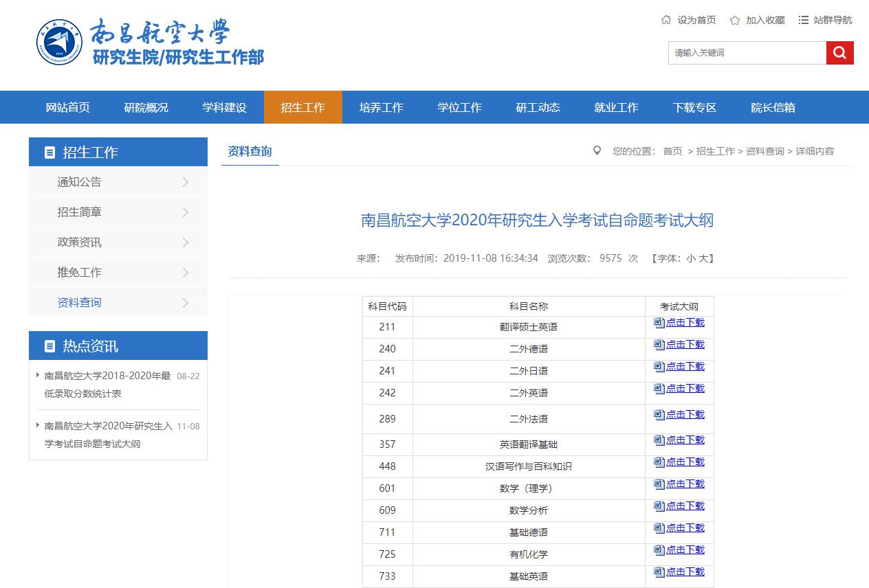Image resolution: width=869 pixels, height=588 pixels.
Task: Open the 网站首页 navigation menu
Action: pos(68,107)
